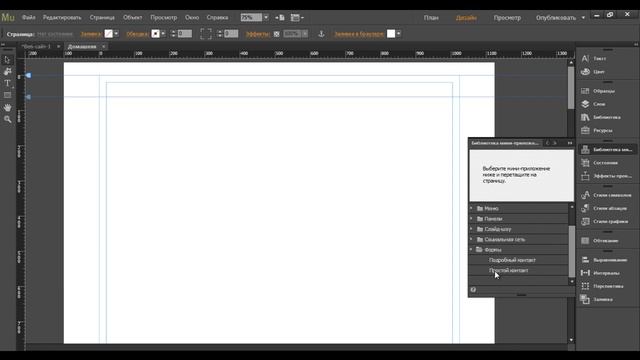Expand the Панели folder
This screenshot has height=360, width=640.
[471, 219]
